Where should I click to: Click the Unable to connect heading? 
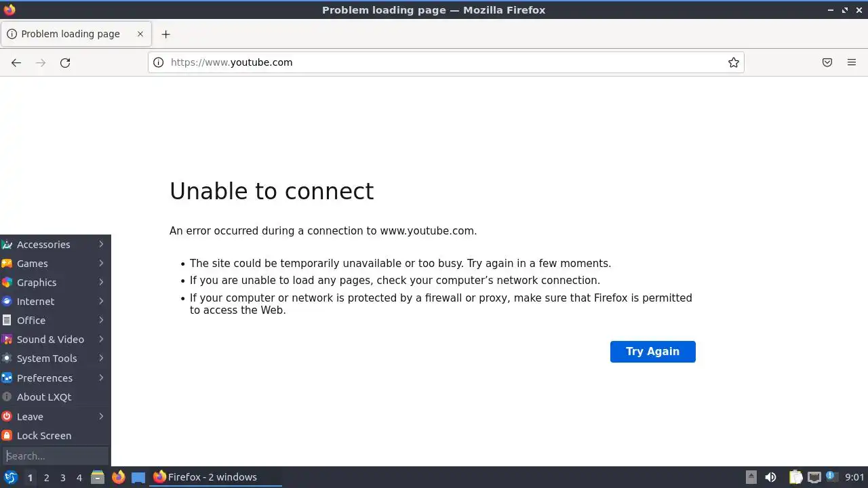pyautogui.click(x=271, y=191)
